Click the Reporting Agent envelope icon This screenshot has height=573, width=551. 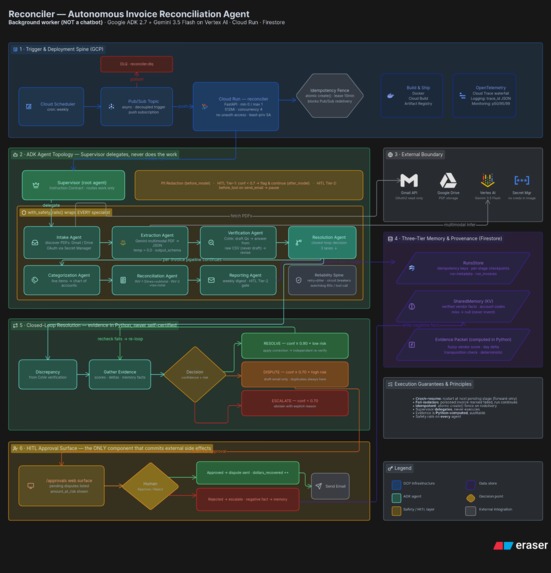(x=211, y=280)
